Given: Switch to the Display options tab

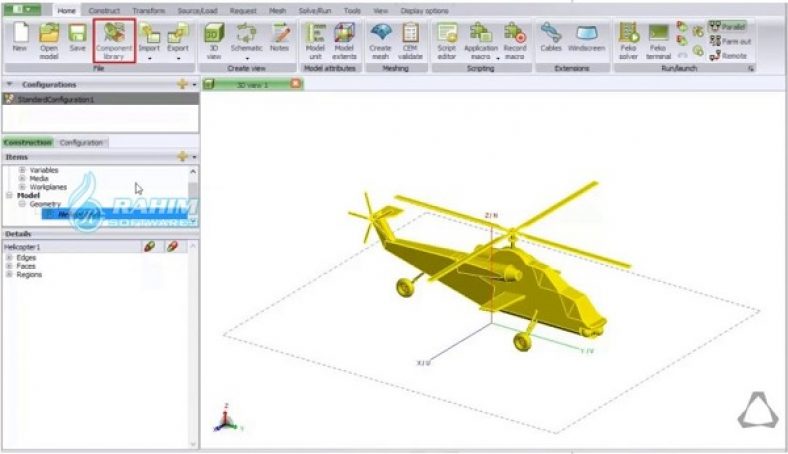Looking at the screenshot, I should (x=424, y=11).
